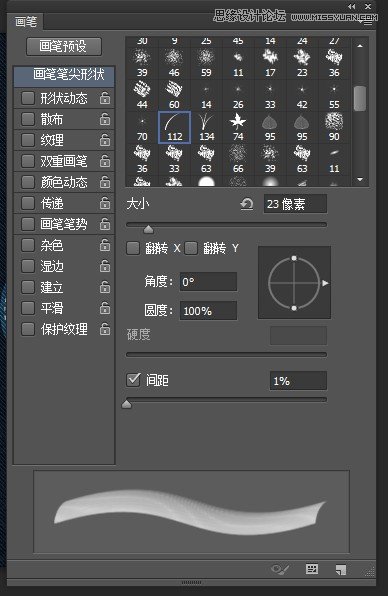Enable the 保护纹理 protect texture checkbox

point(28,329)
